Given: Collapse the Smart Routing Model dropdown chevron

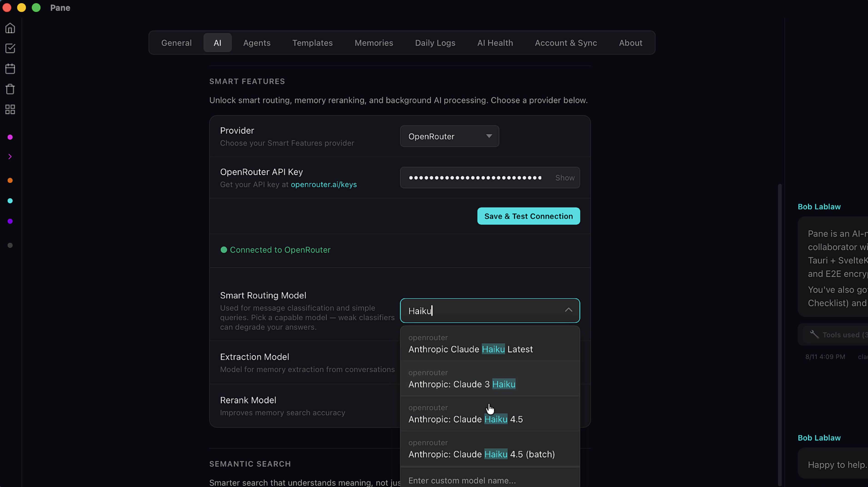Looking at the screenshot, I should coord(569,310).
